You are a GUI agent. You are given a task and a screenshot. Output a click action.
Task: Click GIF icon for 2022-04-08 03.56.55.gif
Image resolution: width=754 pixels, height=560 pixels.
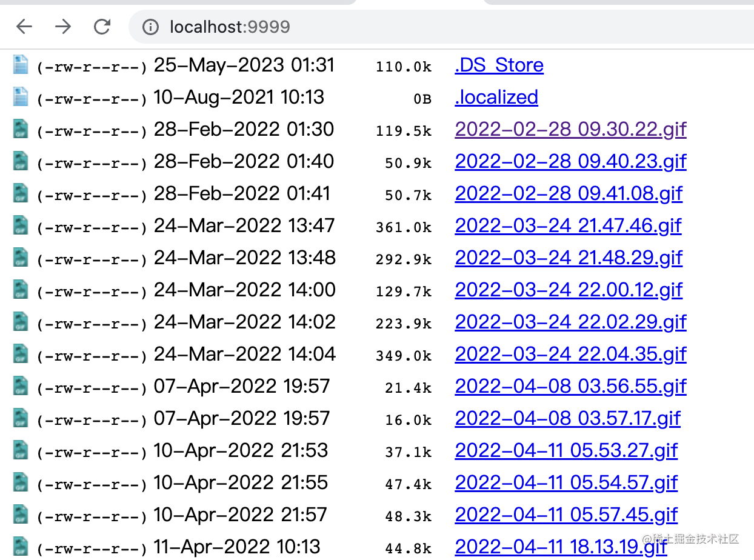point(21,386)
